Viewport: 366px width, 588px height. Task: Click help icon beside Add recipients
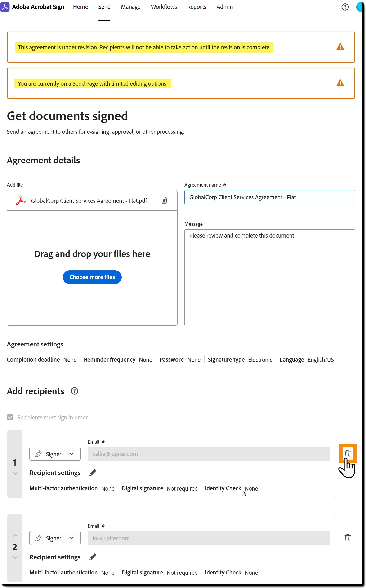click(75, 391)
